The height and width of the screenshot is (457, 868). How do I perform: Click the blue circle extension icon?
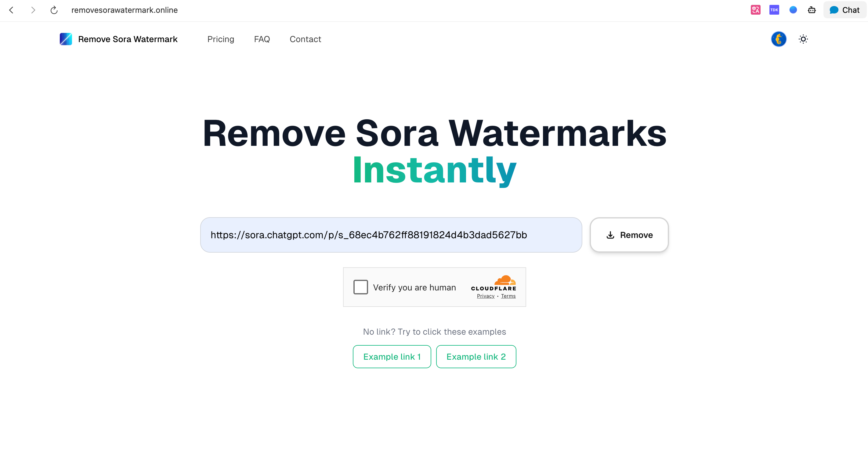click(793, 10)
